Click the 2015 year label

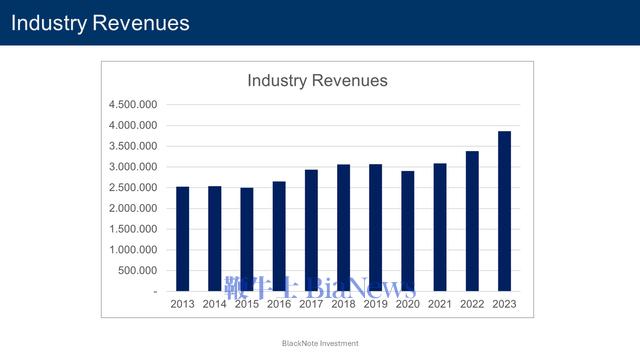[247, 304]
